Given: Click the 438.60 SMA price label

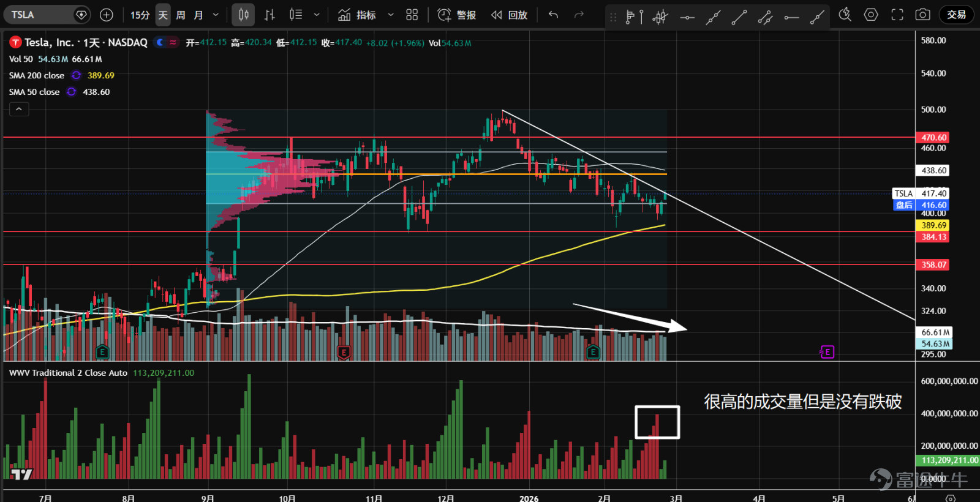Looking at the screenshot, I should coord(933,170).
